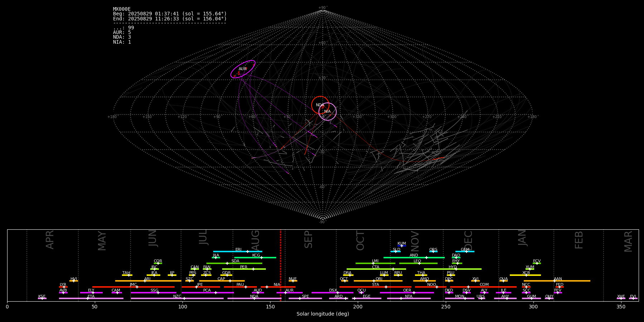Screen dimensions: 644x322
Task: Click the EVI label in the timeline
Action: (633, 297)
